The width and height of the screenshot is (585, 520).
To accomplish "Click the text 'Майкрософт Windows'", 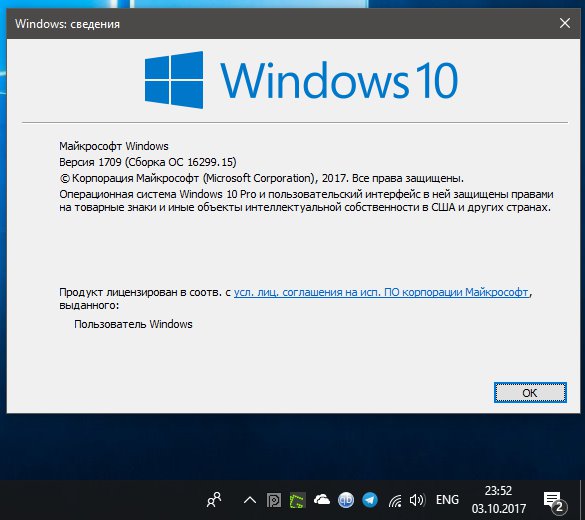I will coord(114,146).
